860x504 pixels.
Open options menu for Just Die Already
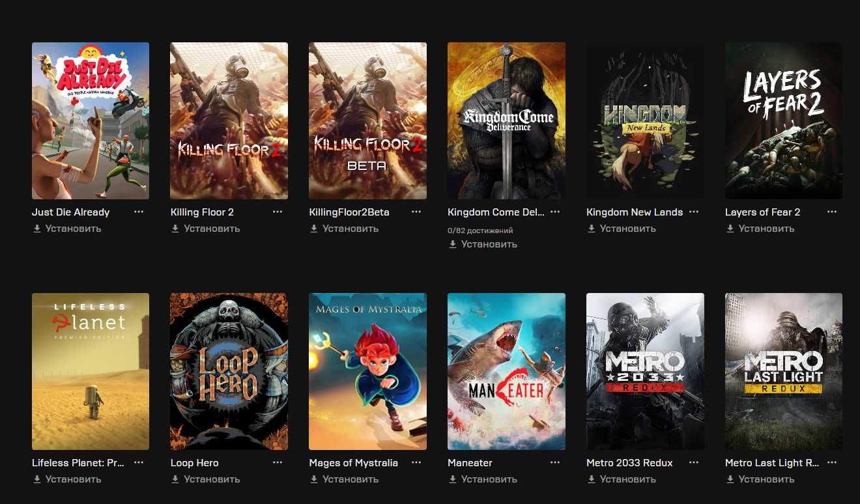click(139, 212)
